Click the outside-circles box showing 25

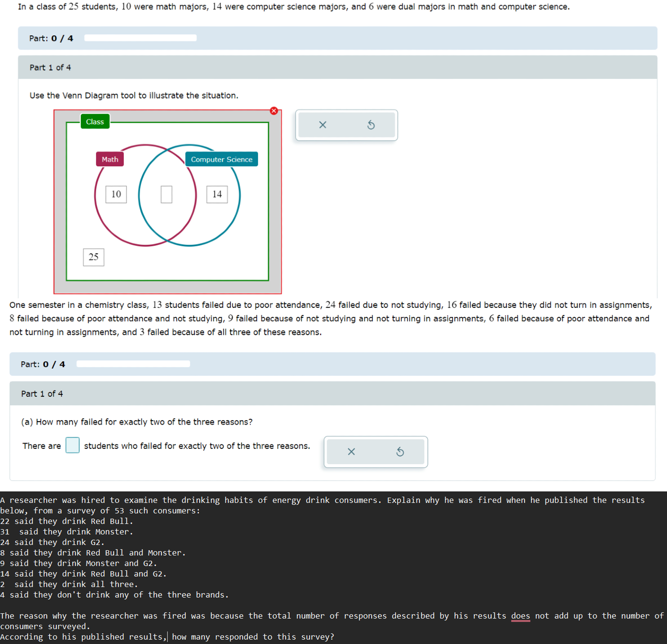click(x=94, y=257)
